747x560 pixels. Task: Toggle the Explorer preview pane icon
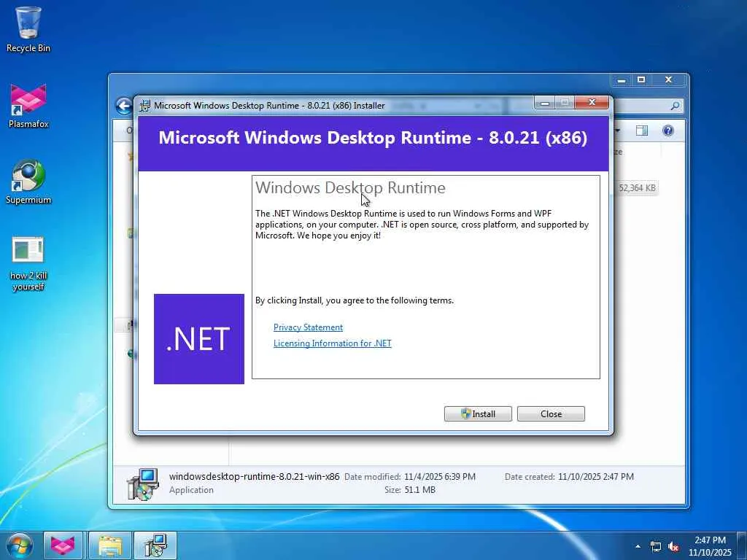642,131
